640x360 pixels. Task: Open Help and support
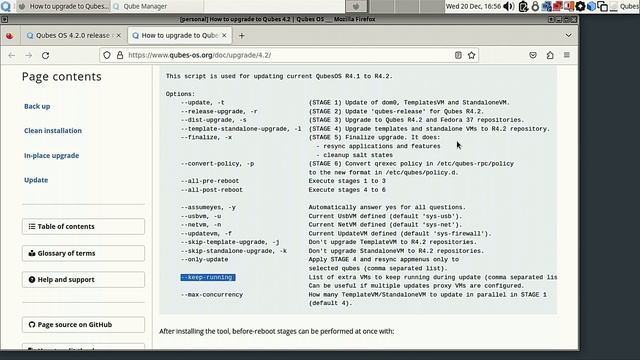tap(83, 280)
